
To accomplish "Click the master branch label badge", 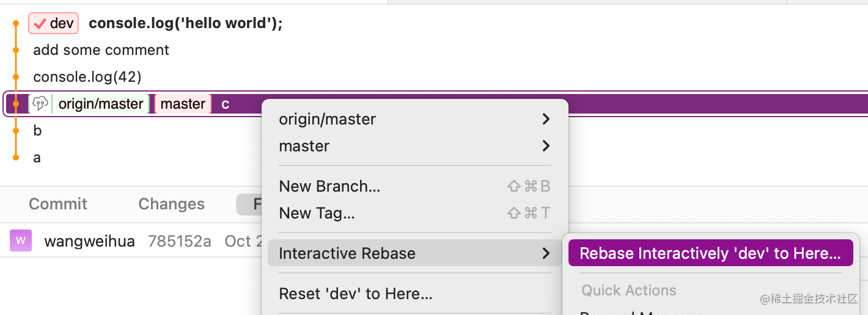I will (x=183, y=104).
